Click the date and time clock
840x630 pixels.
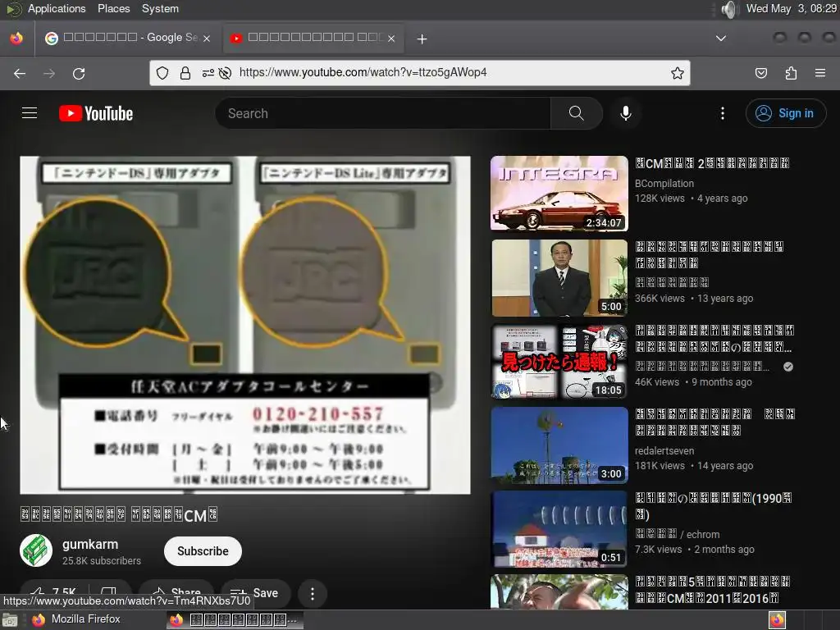(792, 8)
